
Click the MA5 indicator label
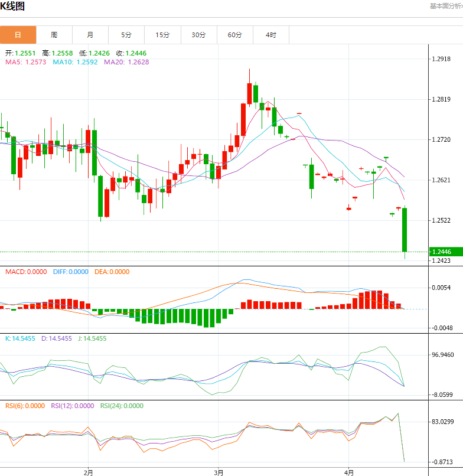tap(26, 62)
